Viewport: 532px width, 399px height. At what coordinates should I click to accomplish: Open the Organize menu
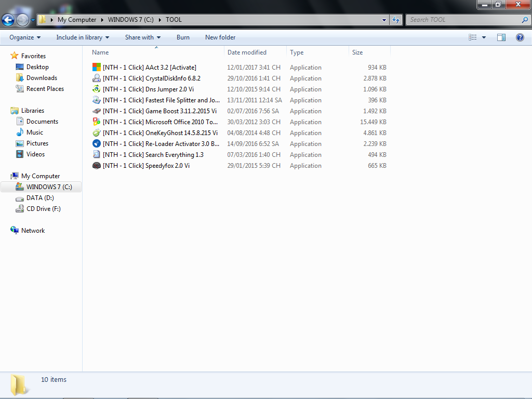25,37
